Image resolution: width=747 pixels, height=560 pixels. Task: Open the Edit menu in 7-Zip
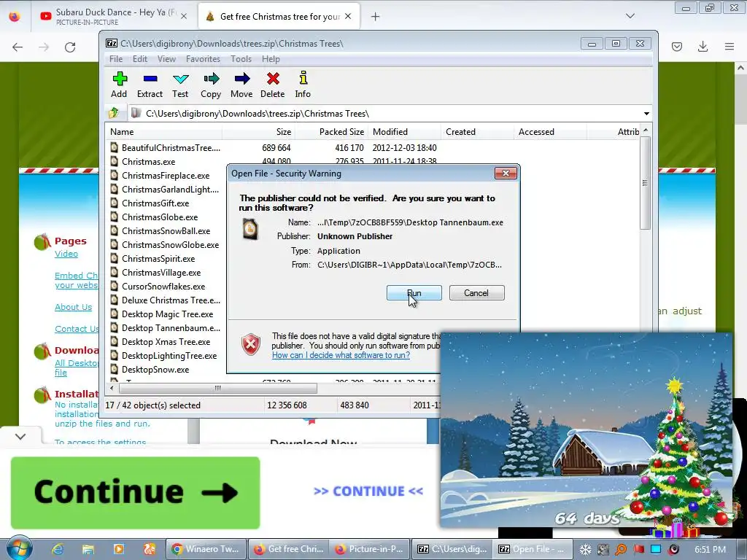(139, 59)
